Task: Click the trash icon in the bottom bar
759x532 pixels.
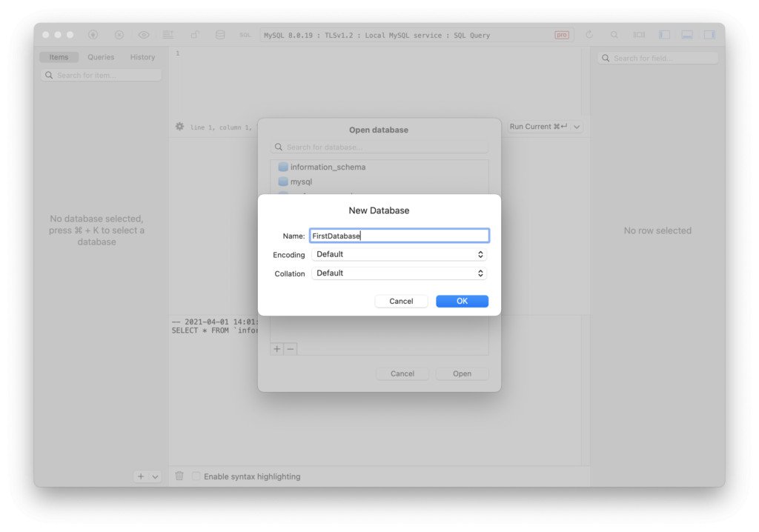Action: (179, 476)
